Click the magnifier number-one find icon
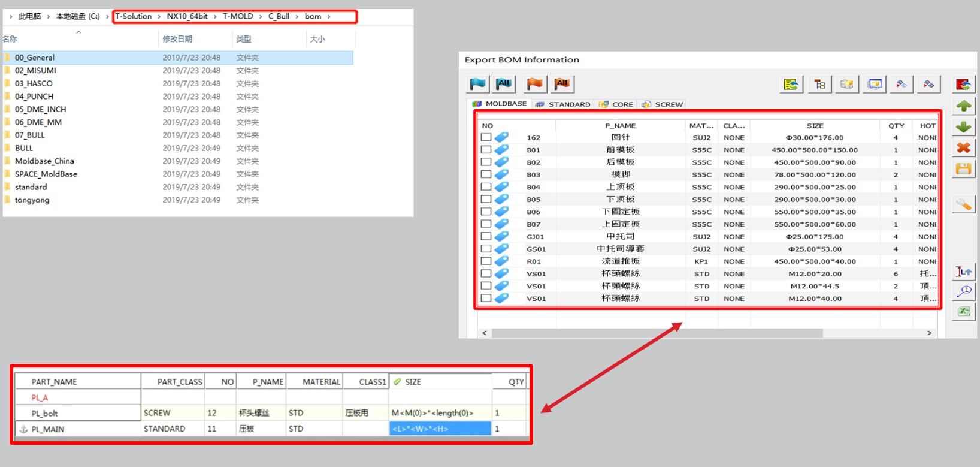This screenshot has width=980, height=467. [x=963, y=291]
